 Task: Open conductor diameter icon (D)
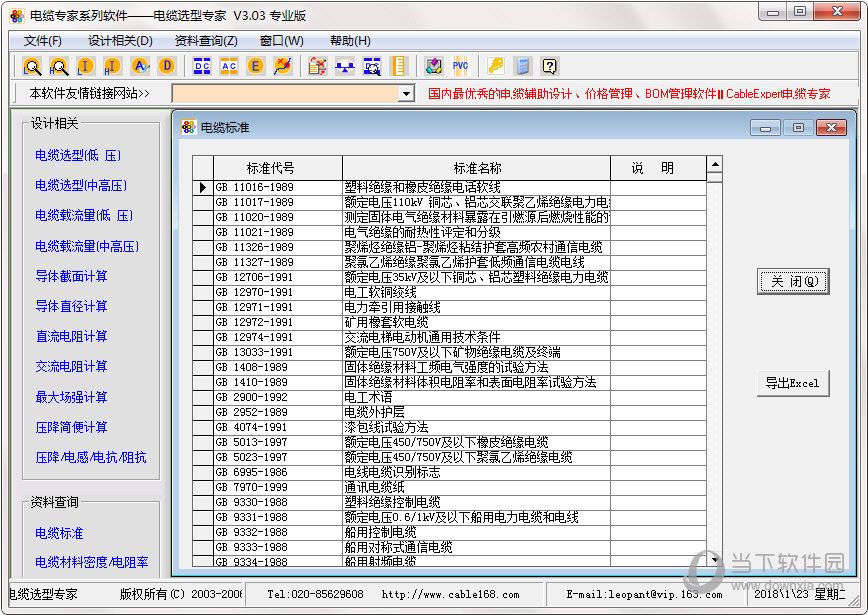(167, 66)
